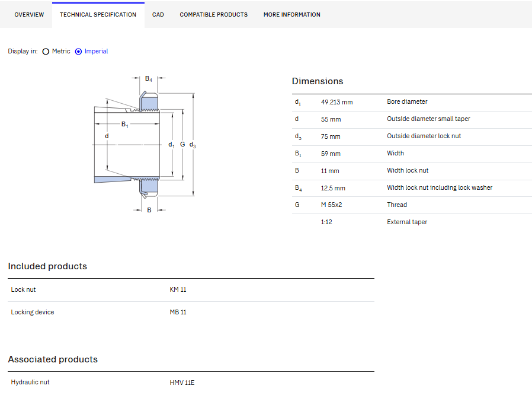532x395 pixels.
Task: Go to the More Information tab
Action: click(292, 15)
